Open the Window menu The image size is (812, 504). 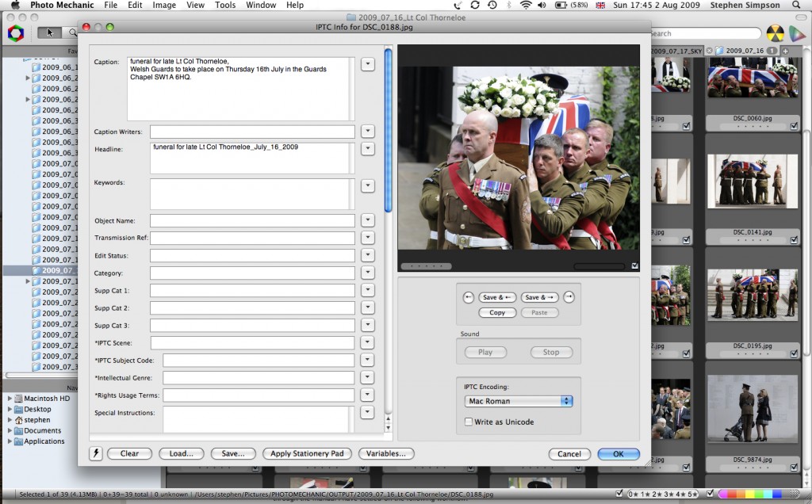261,6
